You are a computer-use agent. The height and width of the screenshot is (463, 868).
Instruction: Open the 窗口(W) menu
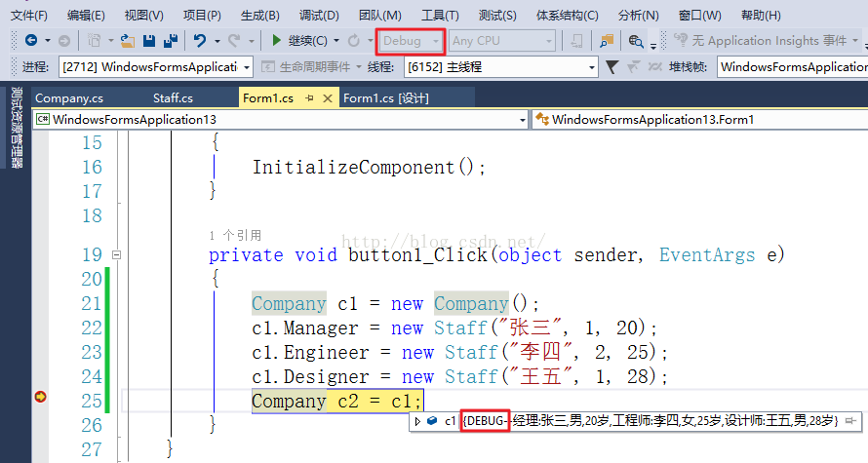point(699,15)
